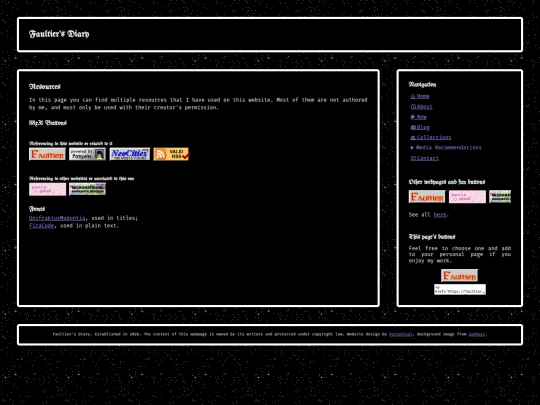The width and height of the screenshot is (540, 405).
Task: Open the Home navigation link
Action: (420, 96)
